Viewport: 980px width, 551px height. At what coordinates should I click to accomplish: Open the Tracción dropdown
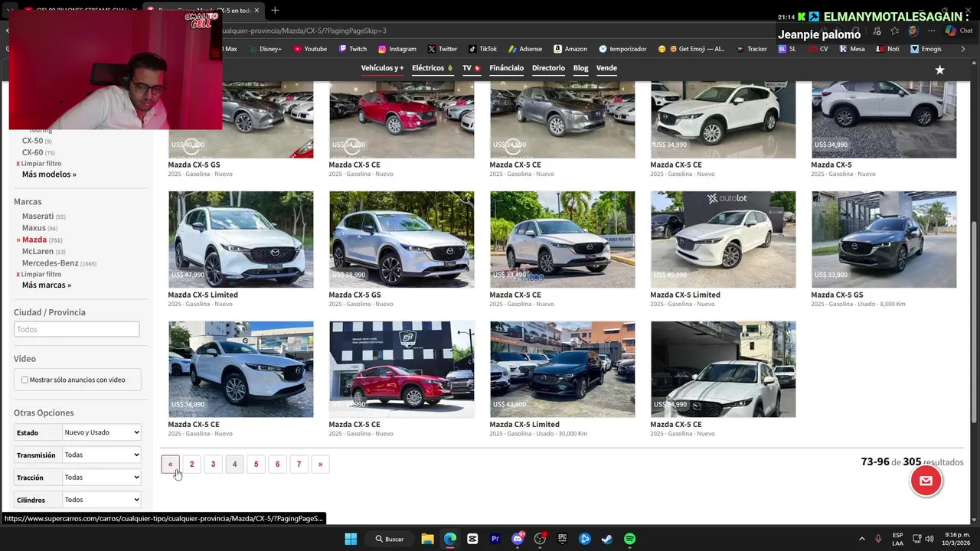(102, 477)
